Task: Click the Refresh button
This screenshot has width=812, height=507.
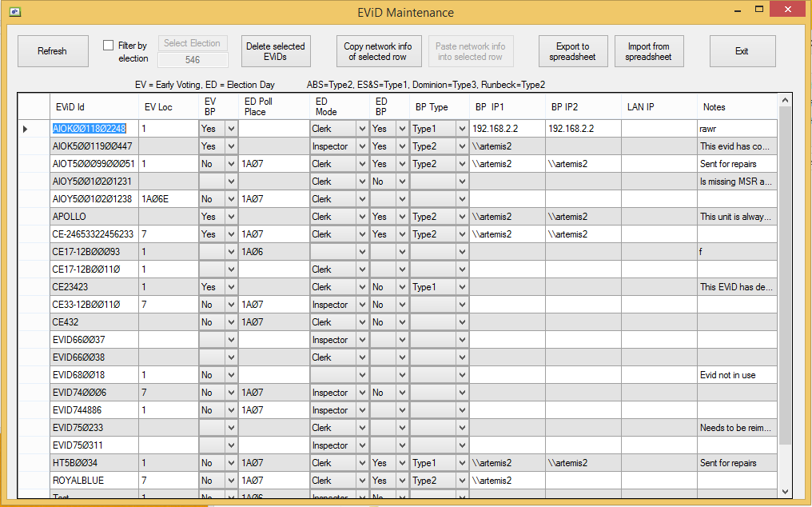Action: (x=53, y=51)
